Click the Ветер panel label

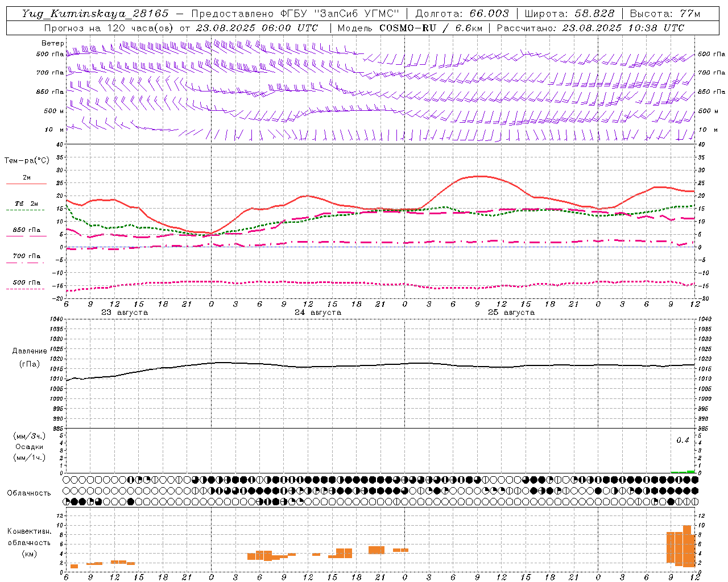(52, 43)
